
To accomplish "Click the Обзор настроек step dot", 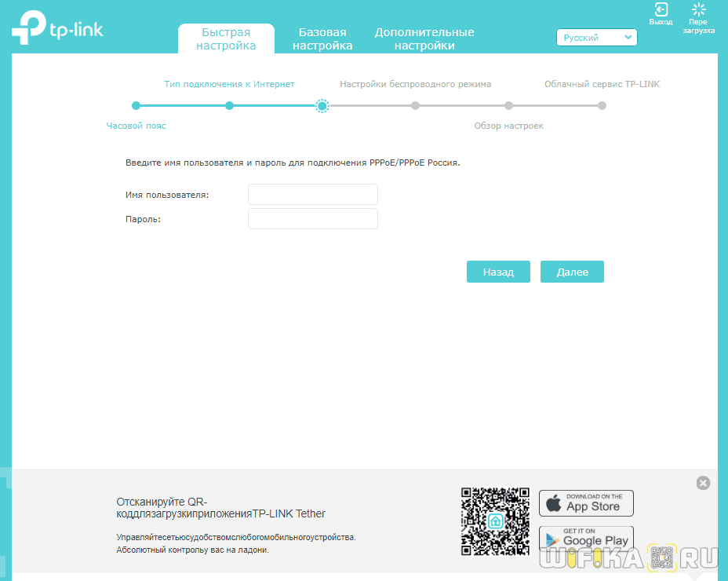I will (x=509, y=105).
